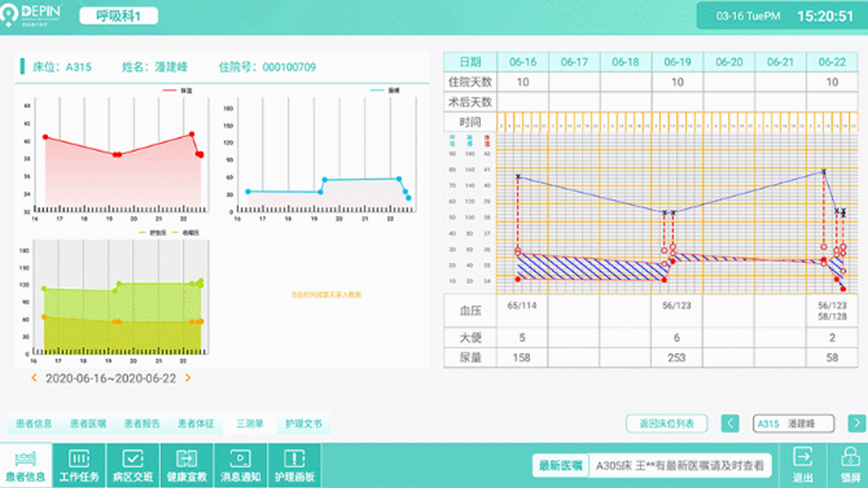868x488 pixels.
Task: Click the 大便 value 5
Action: [522, 338]
